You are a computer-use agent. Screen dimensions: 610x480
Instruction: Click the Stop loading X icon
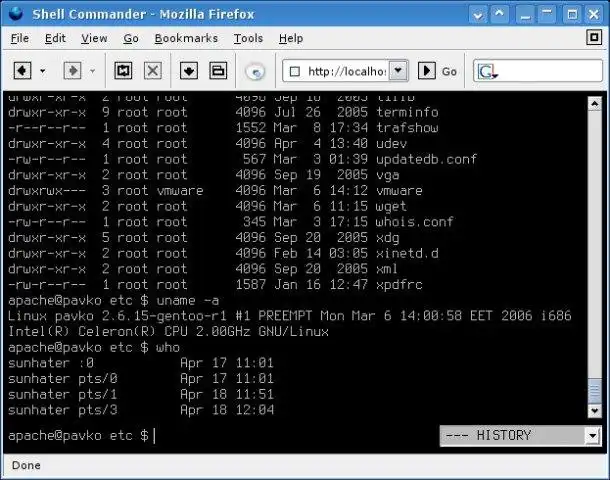pyautogui.click(x=152, y=71)
